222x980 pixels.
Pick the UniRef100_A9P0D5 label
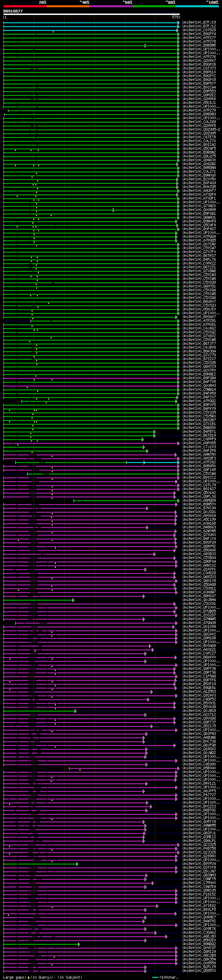click(199, 443)
